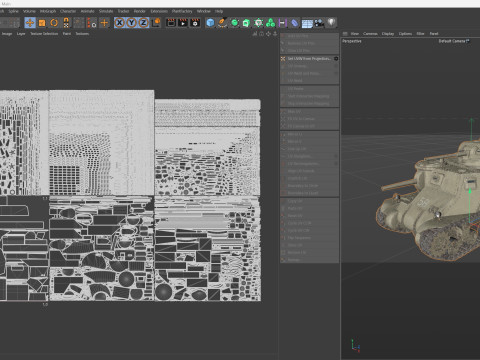The height and width of the screenshot is (360, 480).
Task: Open the Layer menu in UV editor
Action: tap(21, 34)
